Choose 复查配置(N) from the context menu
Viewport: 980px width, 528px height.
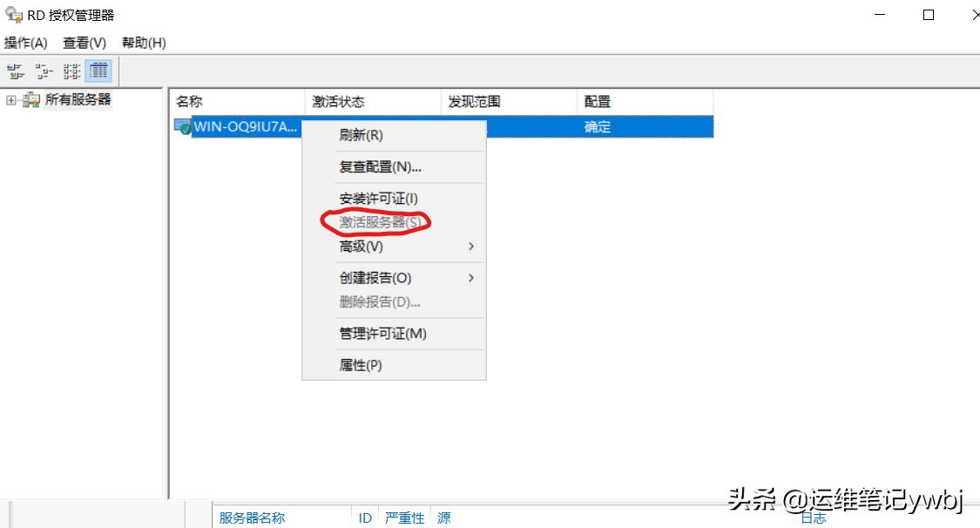point(375,166)
